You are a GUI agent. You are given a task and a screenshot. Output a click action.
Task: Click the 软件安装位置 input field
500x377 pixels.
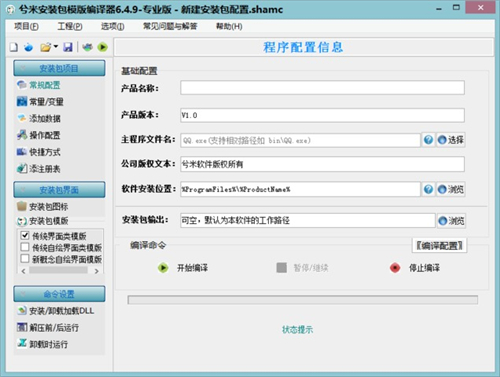click(x=300, y=189)
